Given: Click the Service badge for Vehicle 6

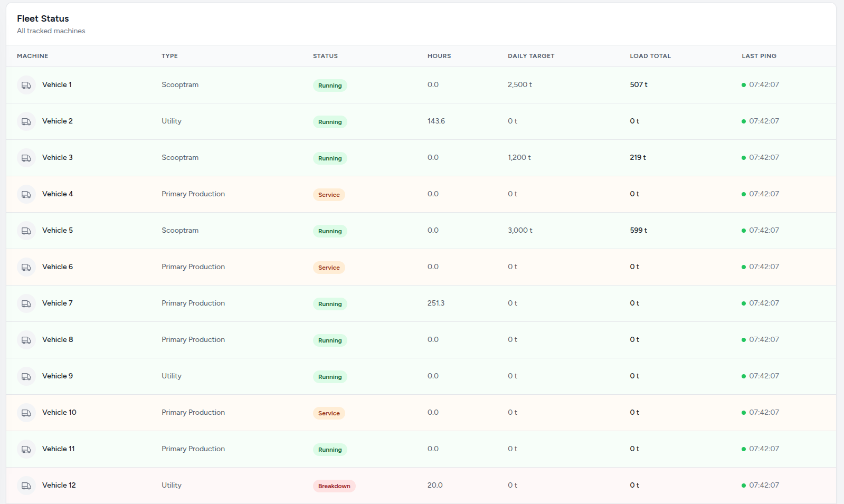Looking at the screenshot, I should point(329,268).
